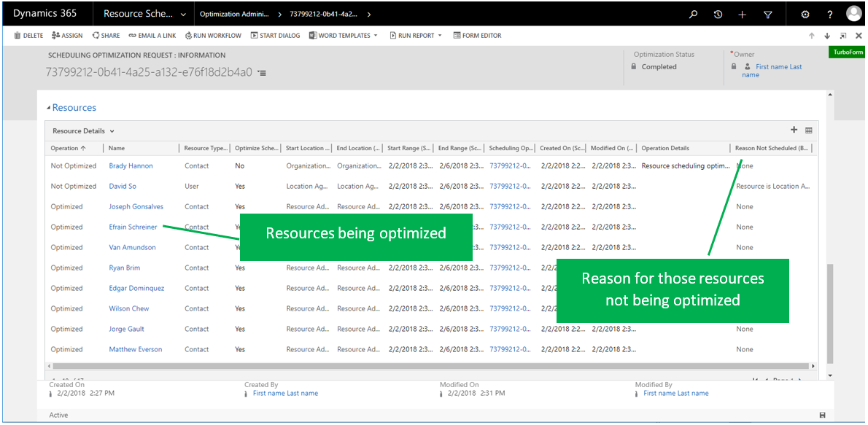Viewport: 868px width, 425px height.
Task: Click Email a Link command
Action: point(152,36)
